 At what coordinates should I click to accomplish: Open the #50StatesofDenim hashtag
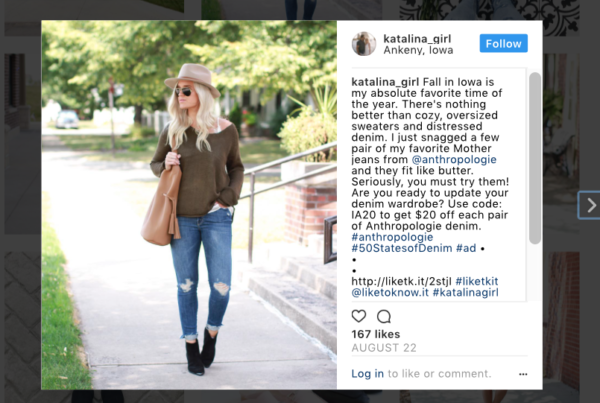tap(402, 248)
